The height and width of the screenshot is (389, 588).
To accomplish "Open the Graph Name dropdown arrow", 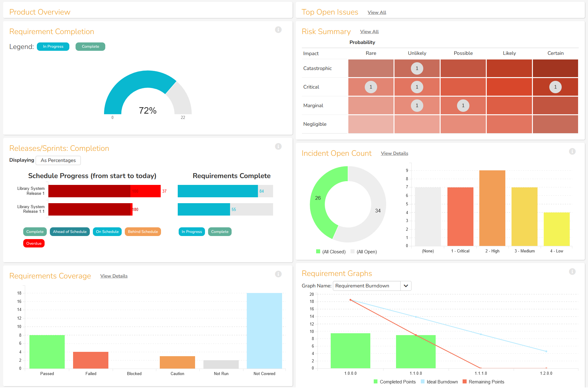I will click(406, 286).
